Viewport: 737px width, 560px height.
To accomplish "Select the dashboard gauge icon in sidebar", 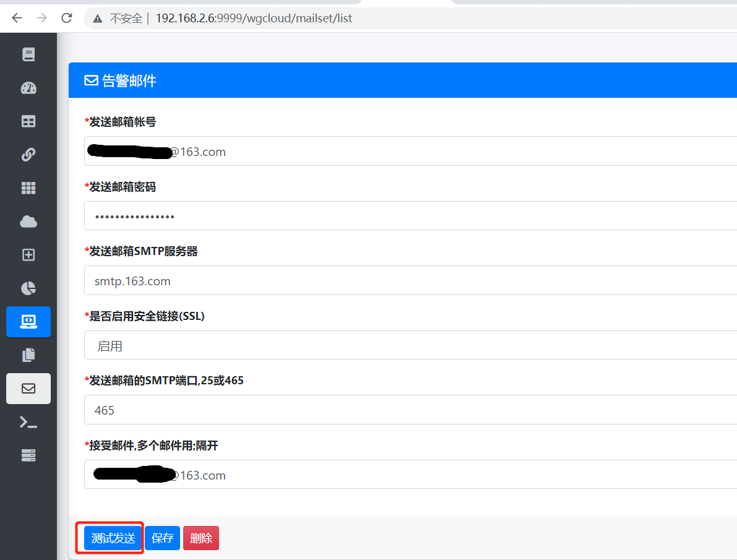I will pyautogui.click(x=28, y=88).
